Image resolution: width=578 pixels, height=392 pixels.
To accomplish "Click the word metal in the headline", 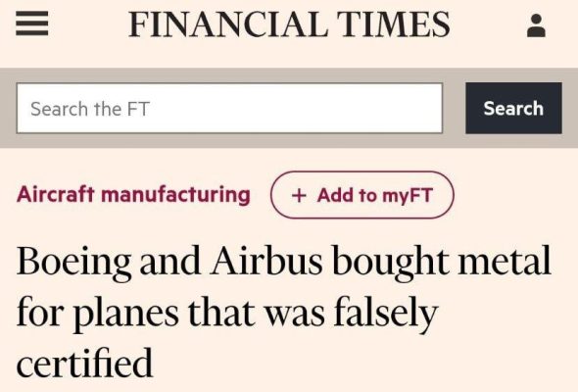I will point(505,261).
